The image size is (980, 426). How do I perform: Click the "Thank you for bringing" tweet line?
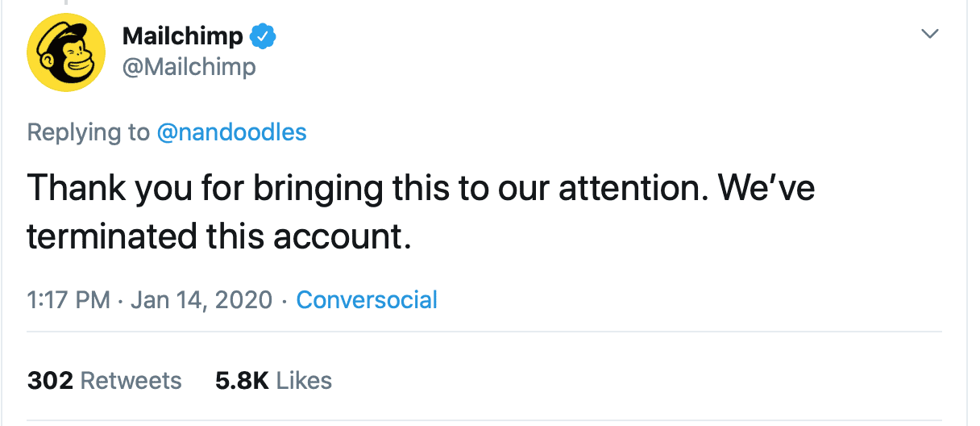(201, 188)
